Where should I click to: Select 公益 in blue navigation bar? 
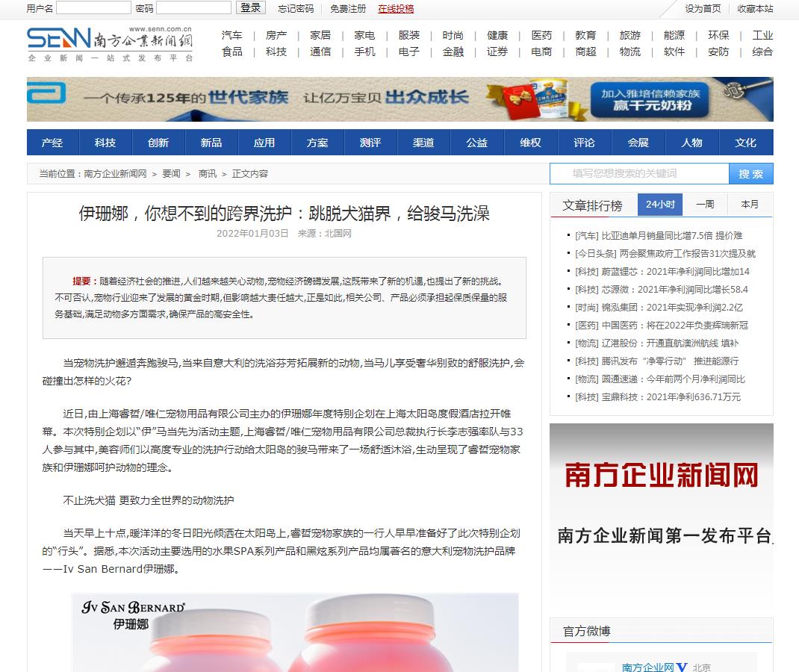point(477,143)
